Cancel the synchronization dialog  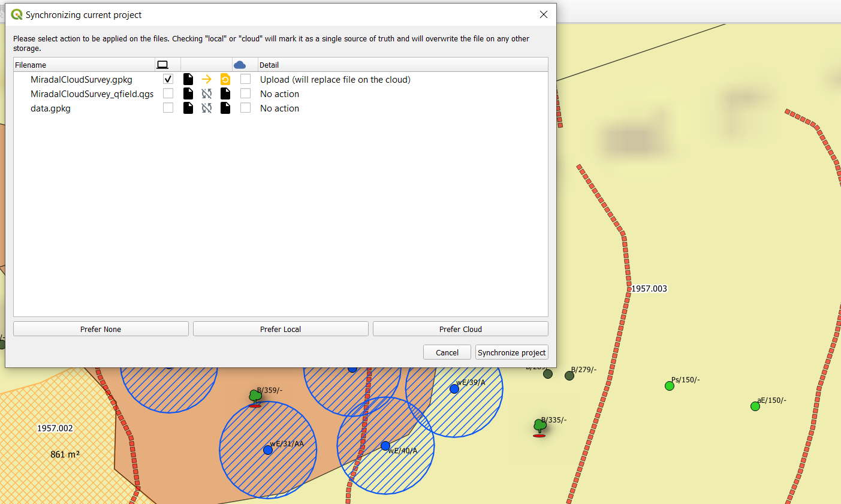click(447, 352)
